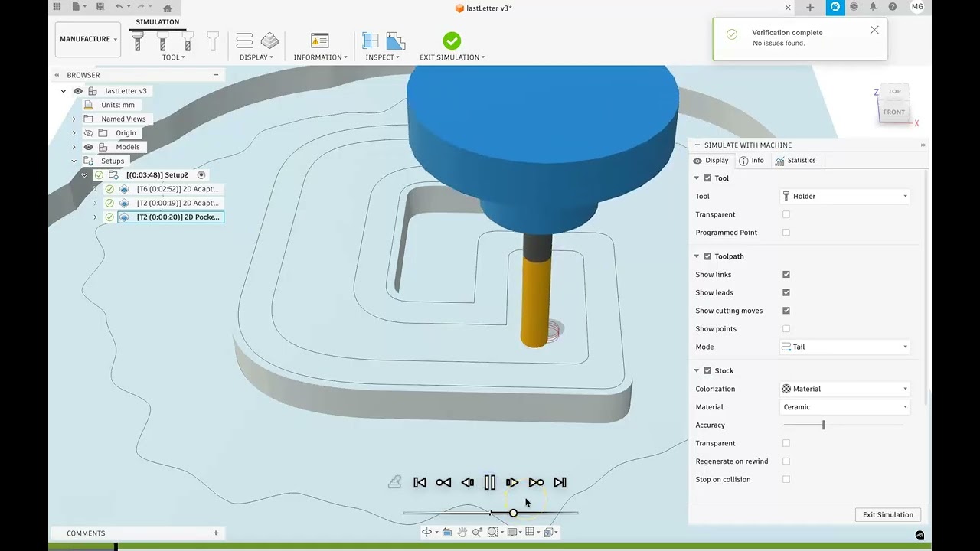Expand the 2D Pocket operation node

tap(95, 217)
